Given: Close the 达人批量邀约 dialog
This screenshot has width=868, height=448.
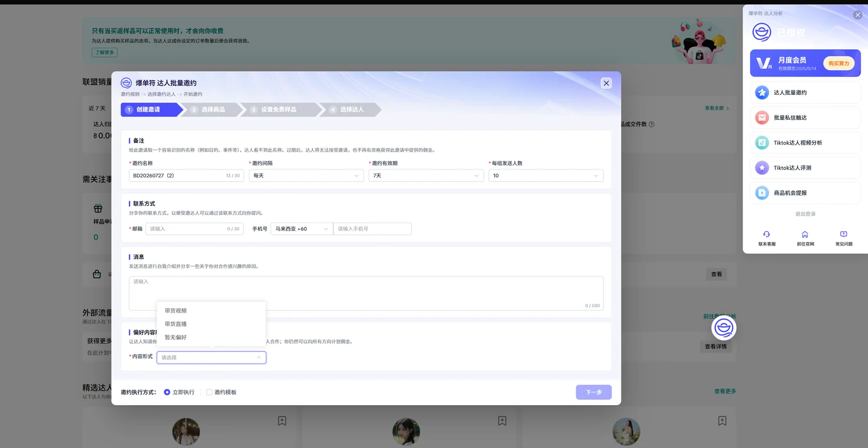Looking at the screenshot, I should (606, 83).
